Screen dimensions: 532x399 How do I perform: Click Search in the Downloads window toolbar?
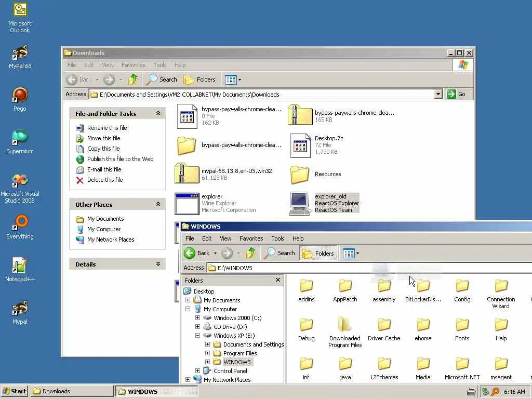[x=162, y=79]
